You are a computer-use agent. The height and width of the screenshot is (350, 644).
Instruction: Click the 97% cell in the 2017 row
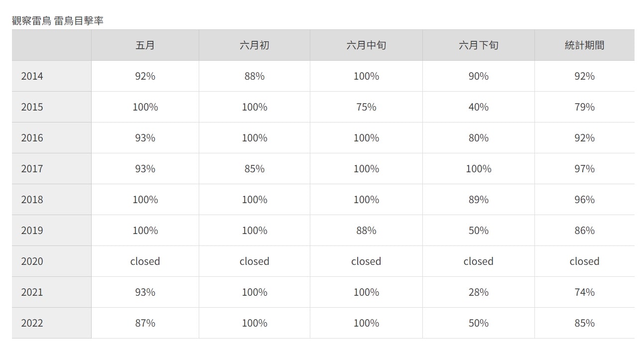585,169
